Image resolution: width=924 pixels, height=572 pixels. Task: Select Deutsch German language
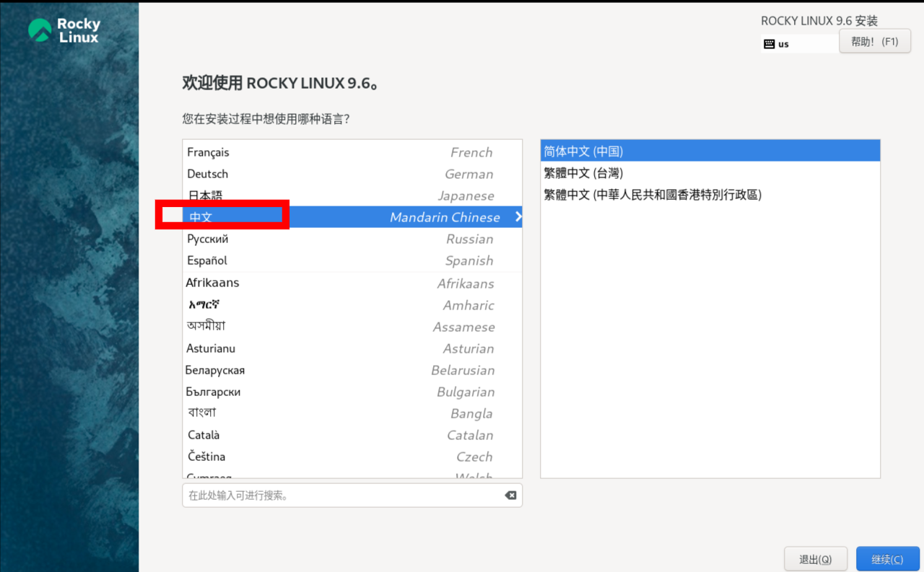coord(352,174)
